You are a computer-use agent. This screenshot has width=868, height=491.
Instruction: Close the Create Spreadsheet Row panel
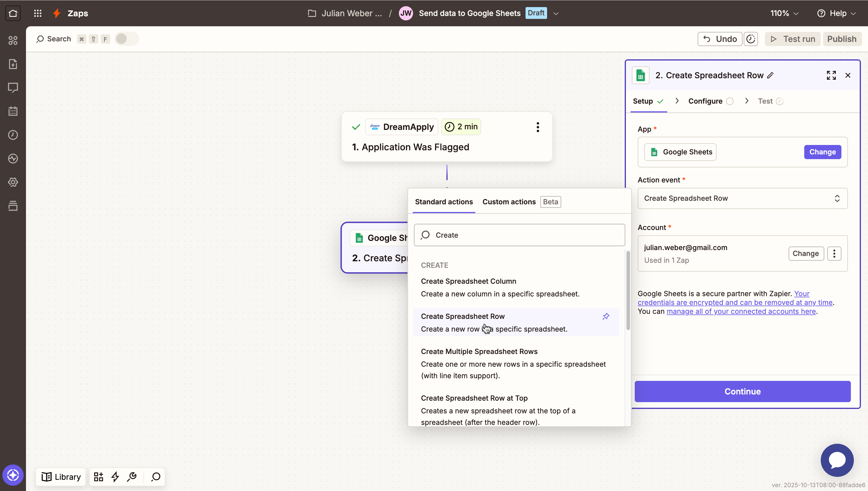[x=848, y=75]
